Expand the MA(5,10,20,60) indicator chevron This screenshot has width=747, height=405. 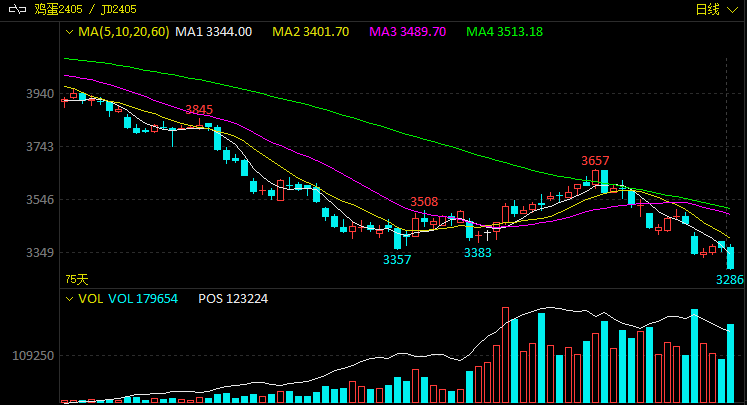pos(69,32)
